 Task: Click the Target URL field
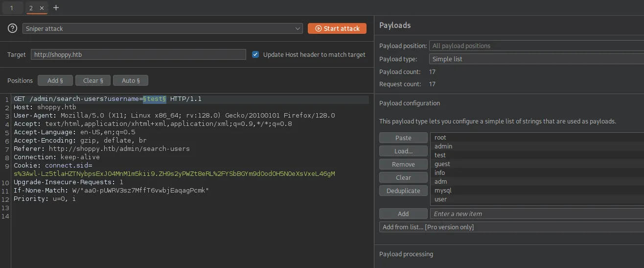tap(138, 54)
